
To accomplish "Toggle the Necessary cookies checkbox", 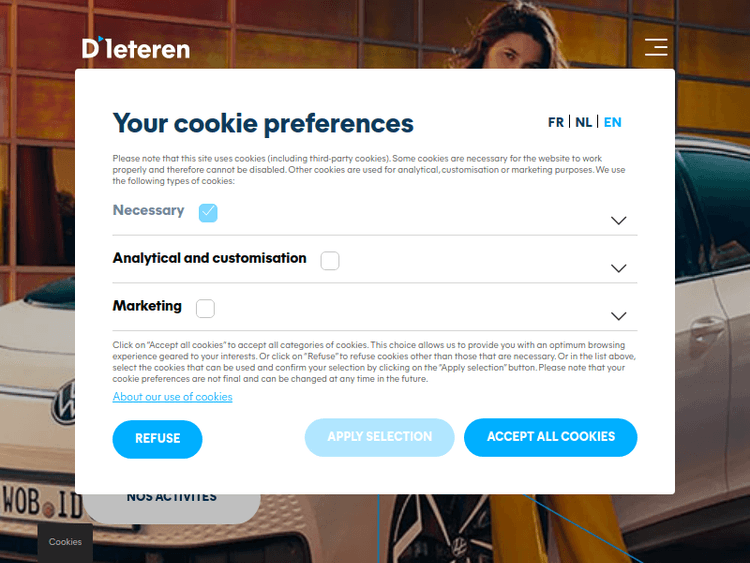I will point(208,212).
